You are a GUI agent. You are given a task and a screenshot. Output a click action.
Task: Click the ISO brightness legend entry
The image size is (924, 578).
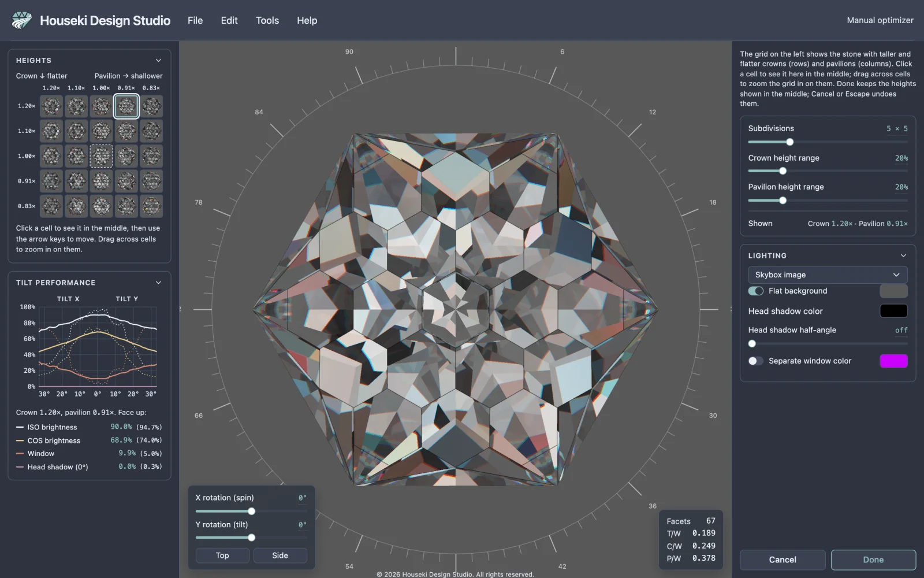pyautogui.click(x=90, y=427)
